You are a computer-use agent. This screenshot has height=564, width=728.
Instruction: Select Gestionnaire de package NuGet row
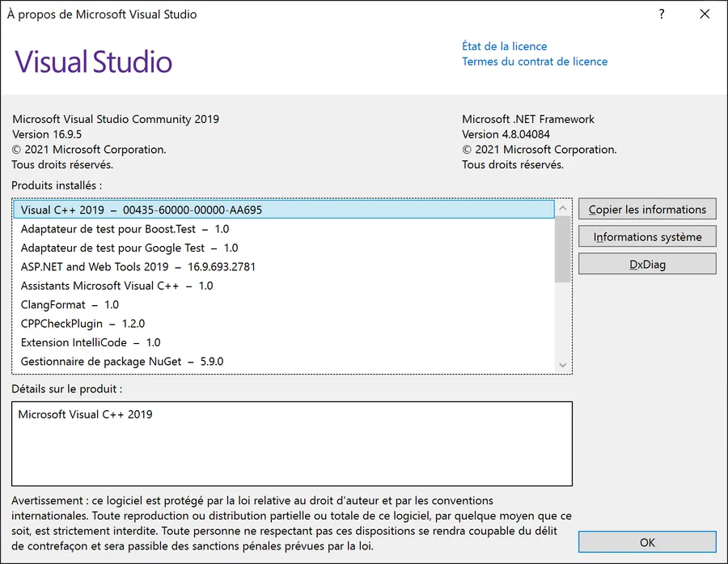click(284, 362)
